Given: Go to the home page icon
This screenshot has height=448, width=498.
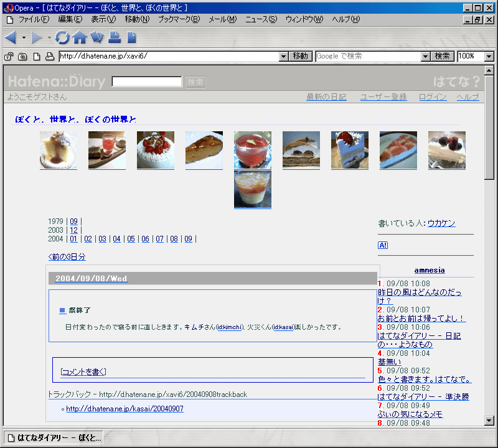Looking at the screenshot, I should [80, 37].
